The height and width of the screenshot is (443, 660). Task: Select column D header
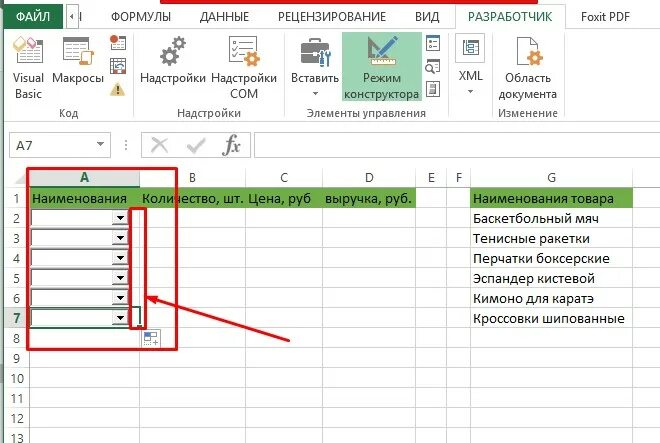click(x=369, y=178)
